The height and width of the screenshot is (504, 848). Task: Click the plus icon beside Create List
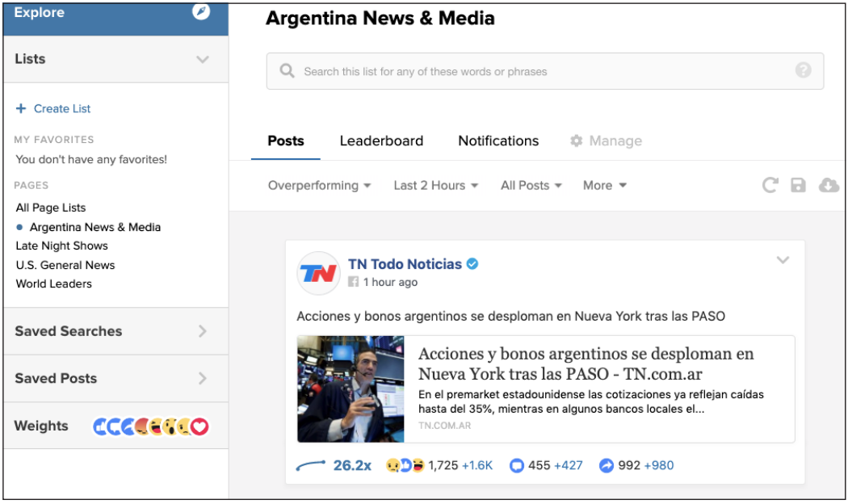pyautogui.click(x=21, y=108)
